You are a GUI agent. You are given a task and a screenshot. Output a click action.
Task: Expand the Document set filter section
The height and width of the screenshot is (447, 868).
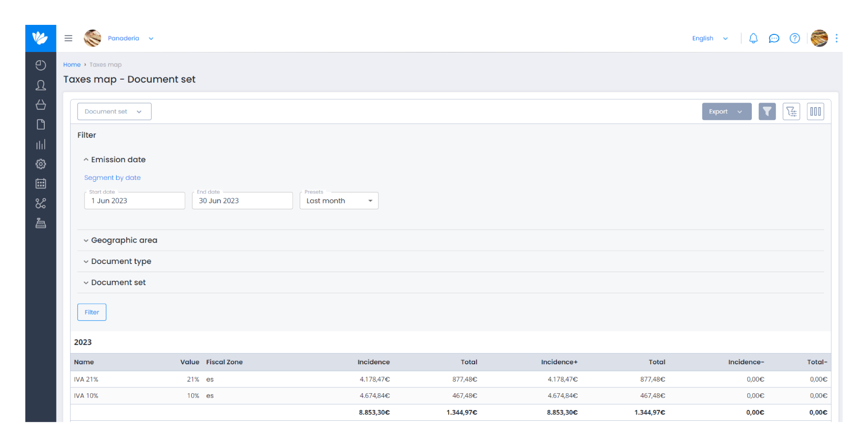[114, 282]
